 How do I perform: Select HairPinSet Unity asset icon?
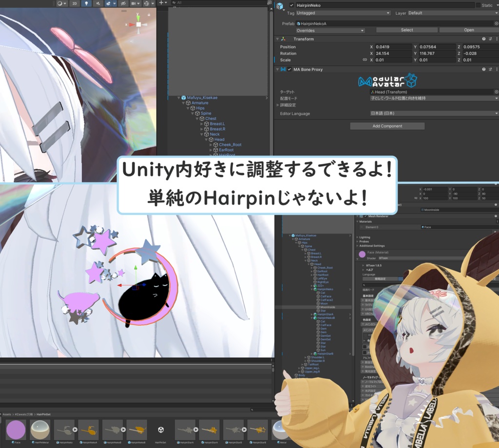161,429
